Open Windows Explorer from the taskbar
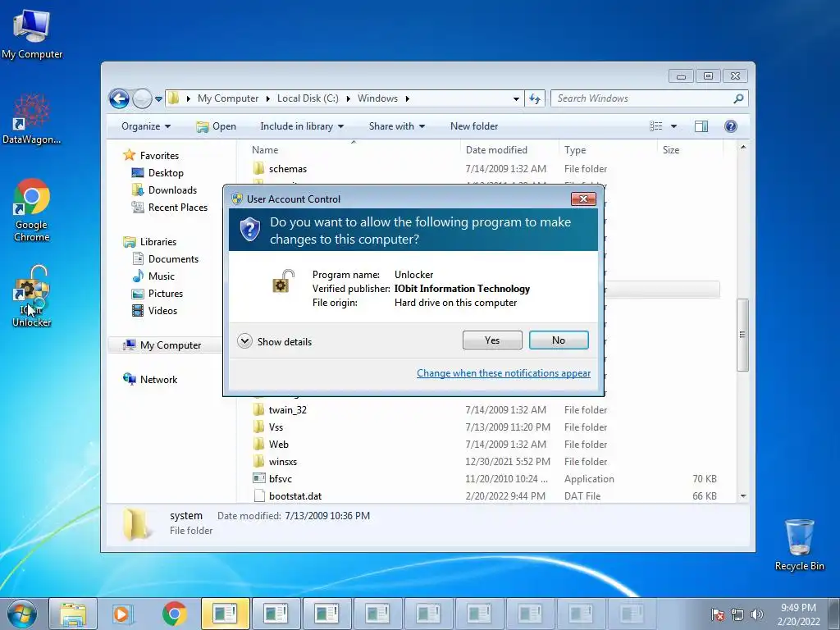The height and width of the screenshot is (630, 840). click(x=73, y=614)
